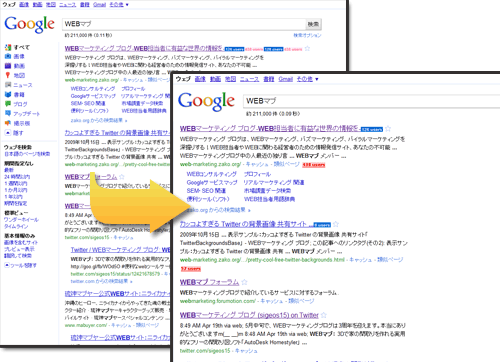Choose 期間を指定 in back window sidebar

(x=15, y=203)
